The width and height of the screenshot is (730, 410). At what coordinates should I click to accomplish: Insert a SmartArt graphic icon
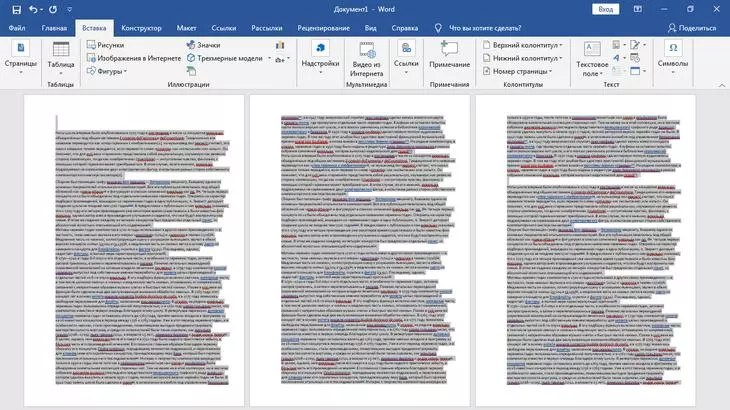click(191, 71)
